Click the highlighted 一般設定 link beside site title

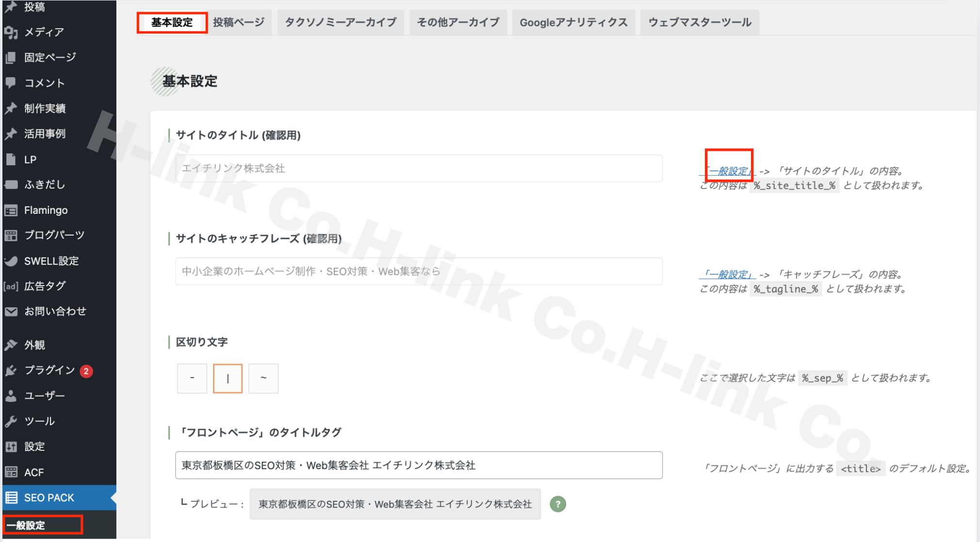pos(729,171)
